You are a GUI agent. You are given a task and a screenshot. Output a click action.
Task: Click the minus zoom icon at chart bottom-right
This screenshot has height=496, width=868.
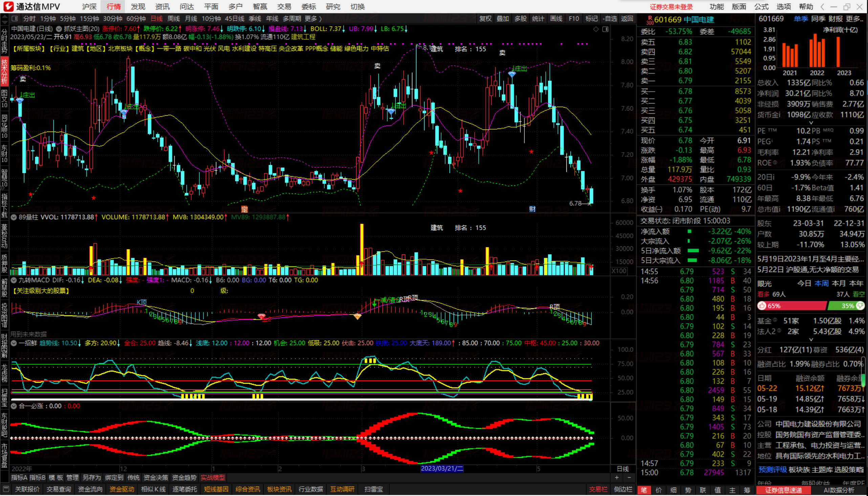pyautogui.click(x=629, y=478)
